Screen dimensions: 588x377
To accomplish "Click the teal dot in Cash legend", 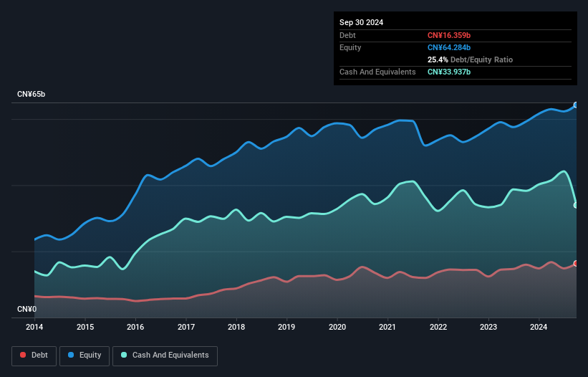I will [x=125, y=355].
